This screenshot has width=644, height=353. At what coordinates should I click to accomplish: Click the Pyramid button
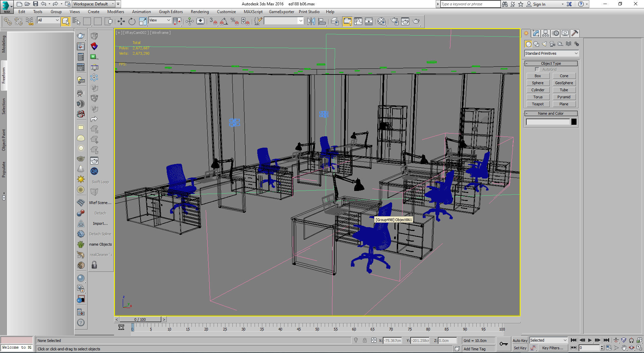(x=564, y=97)
